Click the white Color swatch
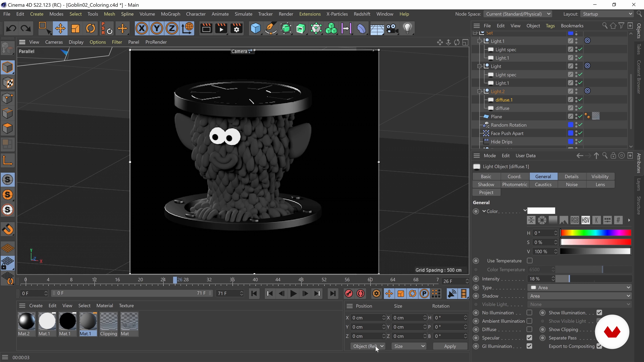The image size is (644, 362). pyautogui.click(x=541, y=211)
